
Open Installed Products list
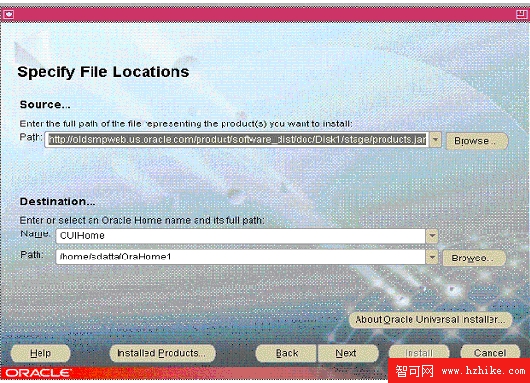pyautogui.click(x=162, y=353)
